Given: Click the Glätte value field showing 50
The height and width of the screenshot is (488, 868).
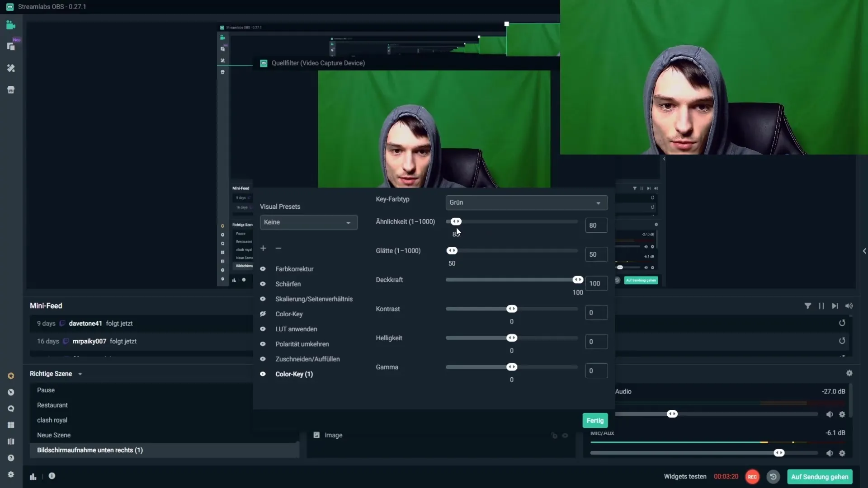Looking at the screenshot, I should [x=596, y=254].
